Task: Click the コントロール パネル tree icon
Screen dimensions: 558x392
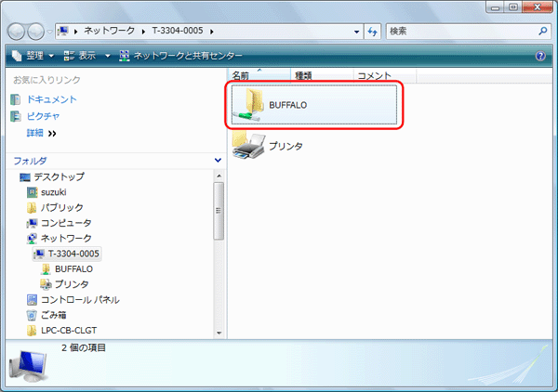Action: click(x=32, y=300)
